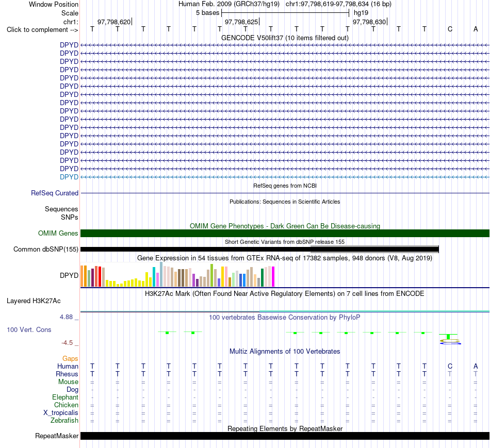Click the 'Mouse' alignment row label
This screenshot has height=448, width=490.
(68, 382)
